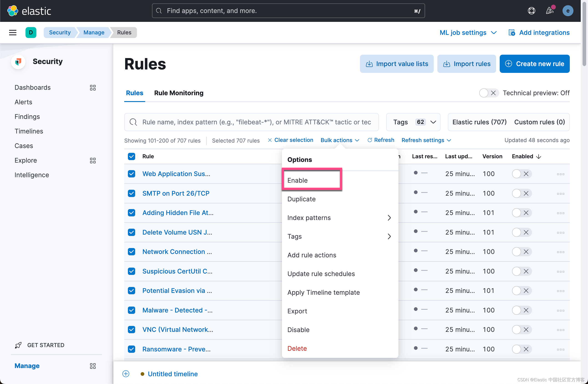Viewport: 588px width, 384px height.
Task: Click the Security shield logo in sidebar
Action: [x=18, y=61]
